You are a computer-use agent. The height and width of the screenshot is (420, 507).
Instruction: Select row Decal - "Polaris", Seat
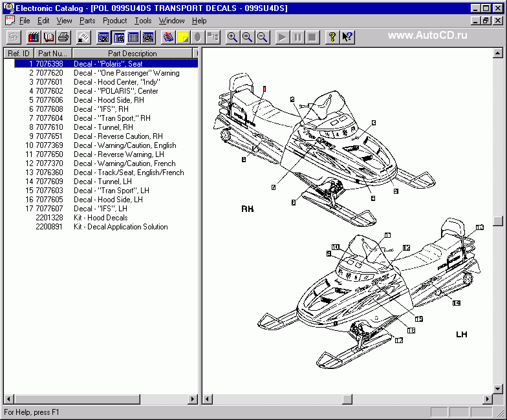click(106, 63)
